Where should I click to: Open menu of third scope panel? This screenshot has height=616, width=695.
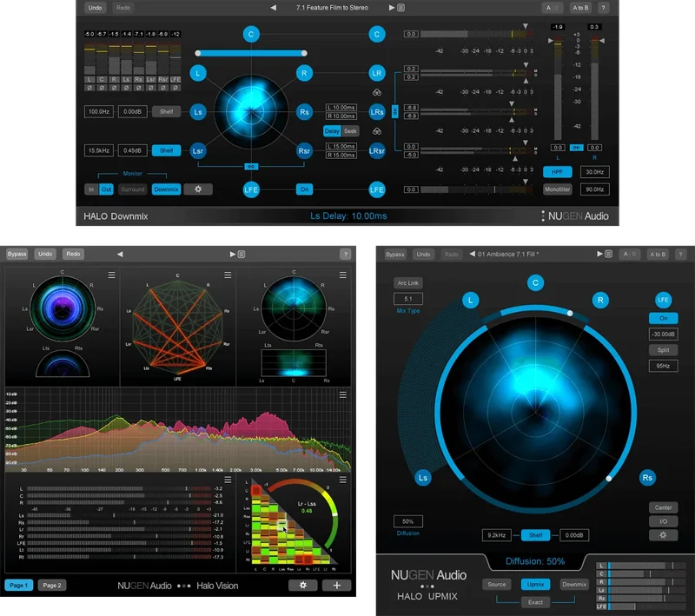(343, 275)
